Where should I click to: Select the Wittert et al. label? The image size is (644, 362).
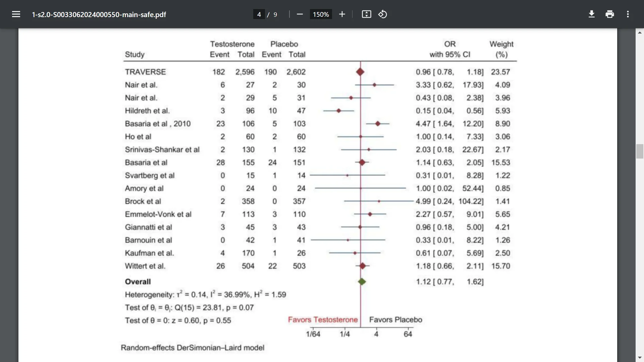145,266
